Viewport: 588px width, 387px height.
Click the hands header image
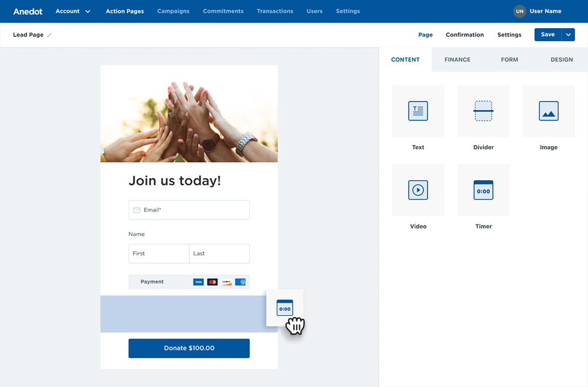click(x=189, y=114)
